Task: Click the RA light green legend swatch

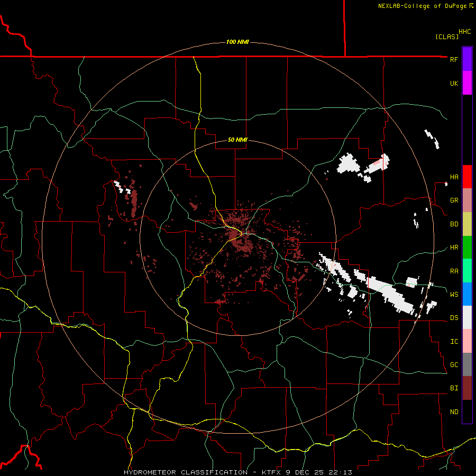Action: pos(467,271)
